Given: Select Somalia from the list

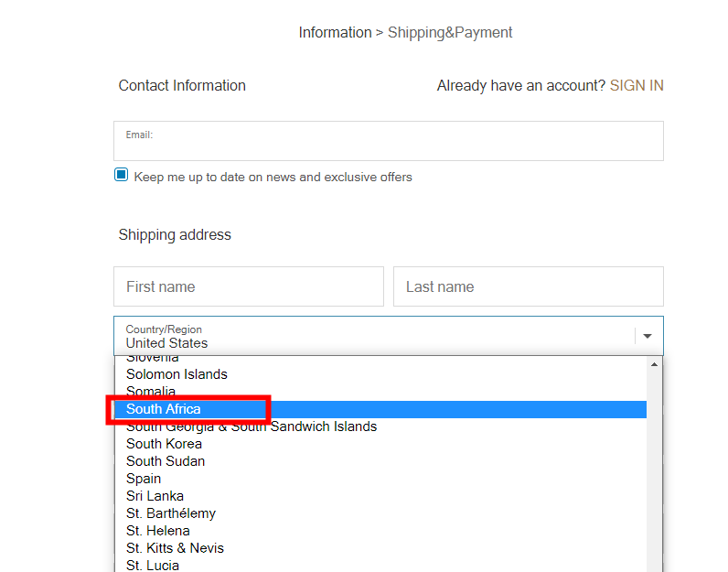Looking at the screenshot, I should pyautogui.click(x=151, y=392).
